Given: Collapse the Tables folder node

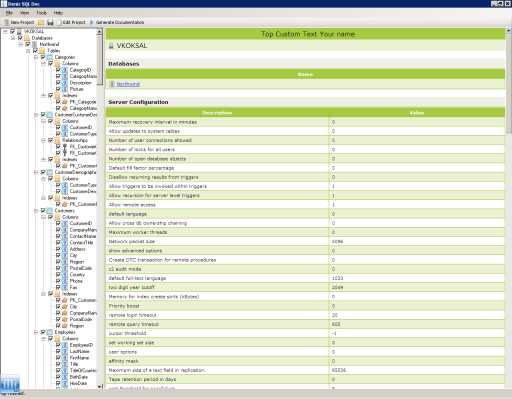Looking at the screenshot, I should 28,51.
